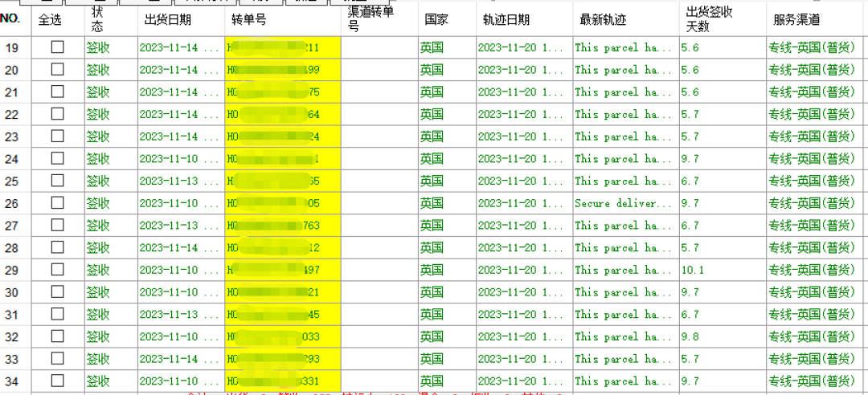Select the 10.1 days cell in row 29
Screen dimensions: 868x395
(x=692, y=270)
